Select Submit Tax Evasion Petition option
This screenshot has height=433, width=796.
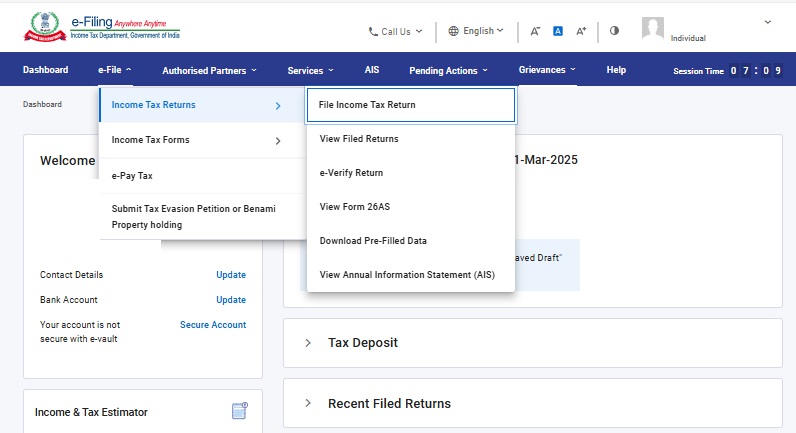tap(202, 217)
